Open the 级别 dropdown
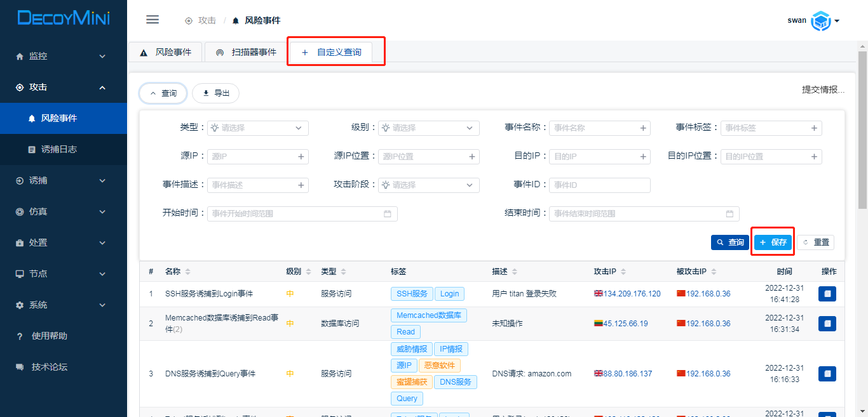This screenshot has width=868, height=417. coord(429,128)
